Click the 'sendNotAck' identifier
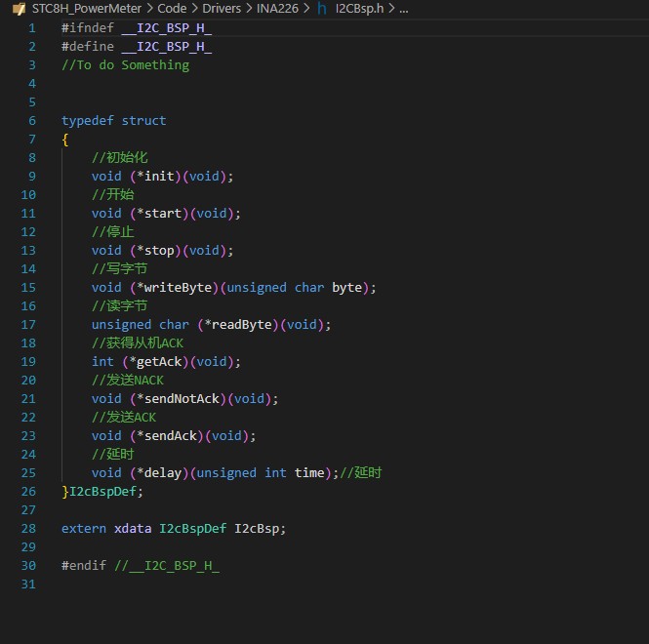649x644 pixels. pyautogui.click(x=182, y=399)
